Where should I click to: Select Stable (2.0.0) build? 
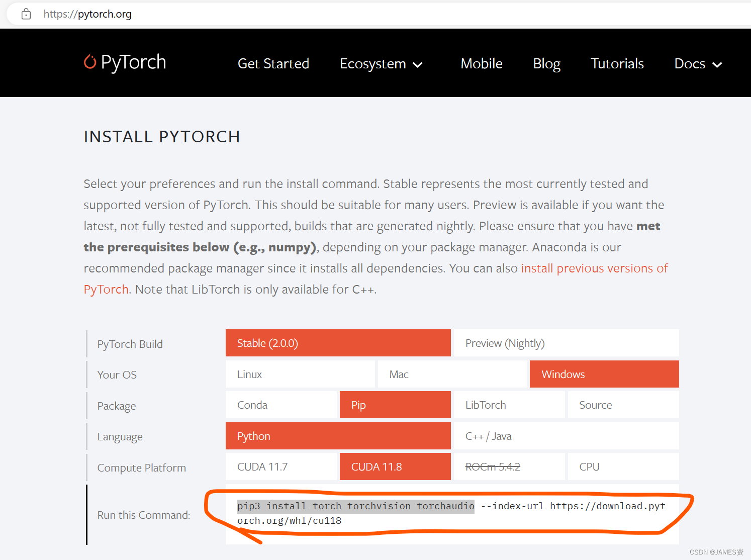click(338, 343)
